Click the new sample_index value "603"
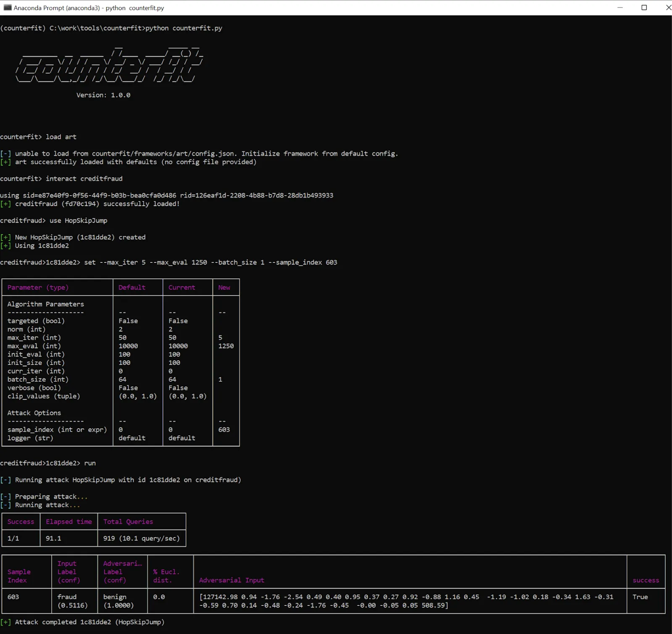Screen dimensions: 672x634 pos(224,430)
